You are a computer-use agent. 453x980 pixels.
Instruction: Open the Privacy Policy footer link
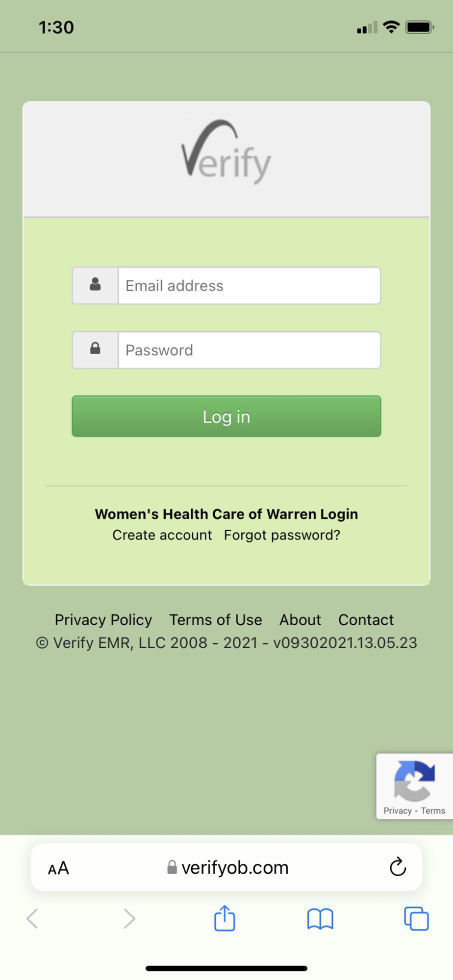[x=103, y=619]
